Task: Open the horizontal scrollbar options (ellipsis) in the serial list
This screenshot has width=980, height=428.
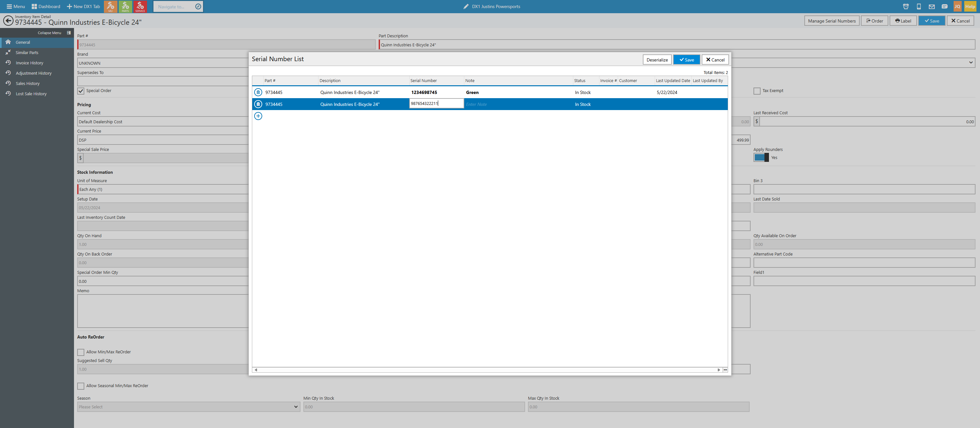Action: [725, 370]
